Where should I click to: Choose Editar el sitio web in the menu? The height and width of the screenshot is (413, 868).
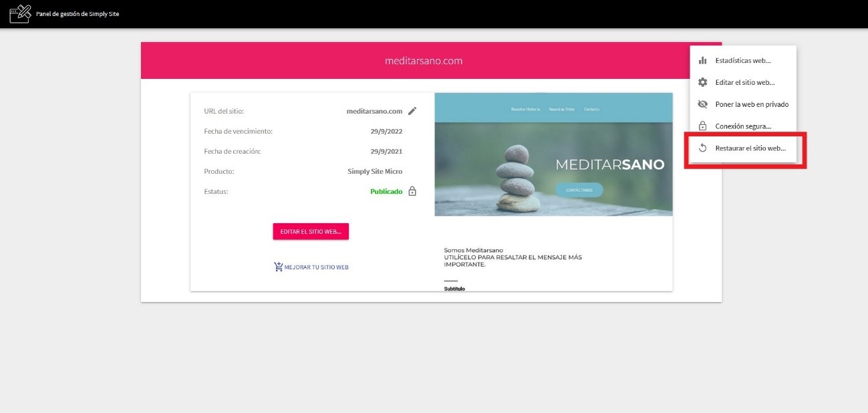click(743, 82)
